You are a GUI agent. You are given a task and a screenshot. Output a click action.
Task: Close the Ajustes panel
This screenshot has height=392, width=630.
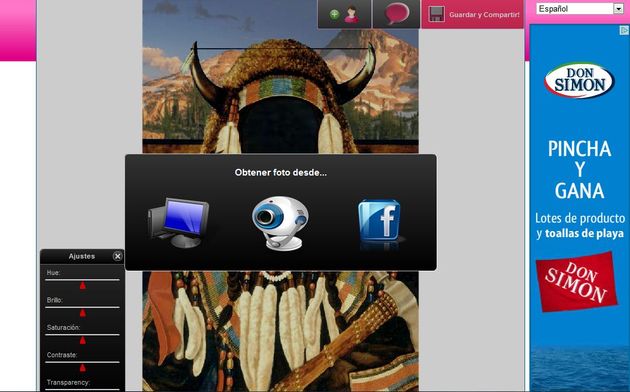(117, 256)
